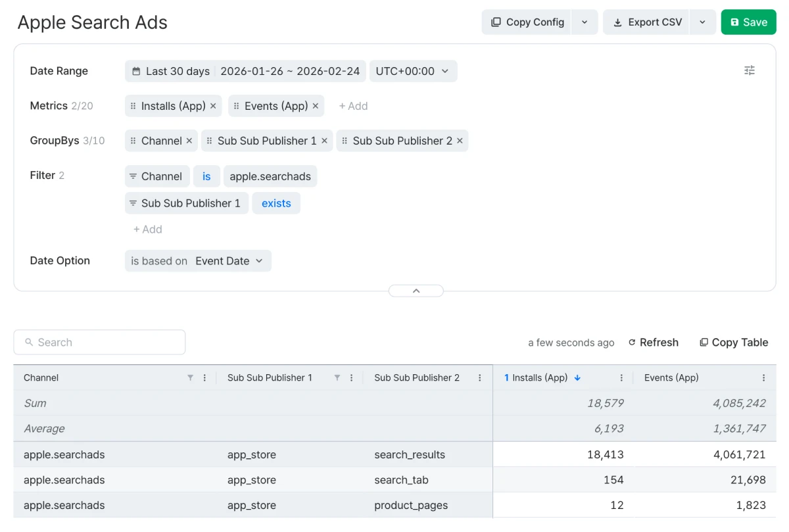
Task: Open the UTC+00:00 timezone dropdown
Action: click(x=413, y=71)
